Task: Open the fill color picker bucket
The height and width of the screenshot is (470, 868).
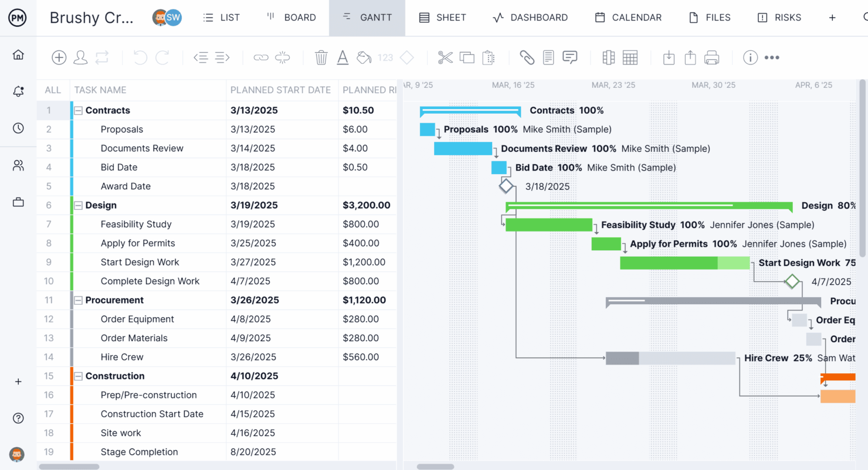Action: tap(364, 57)
